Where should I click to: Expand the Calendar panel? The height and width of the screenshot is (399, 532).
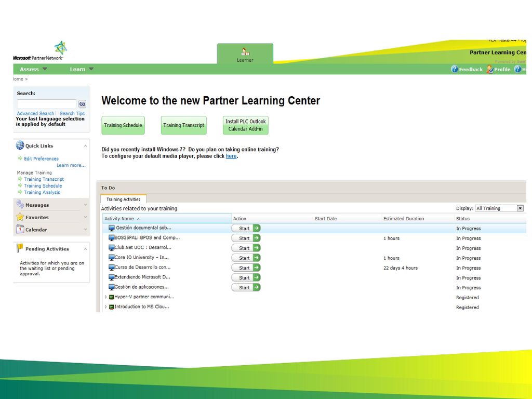pyautogui.click(x=86, y=229)
